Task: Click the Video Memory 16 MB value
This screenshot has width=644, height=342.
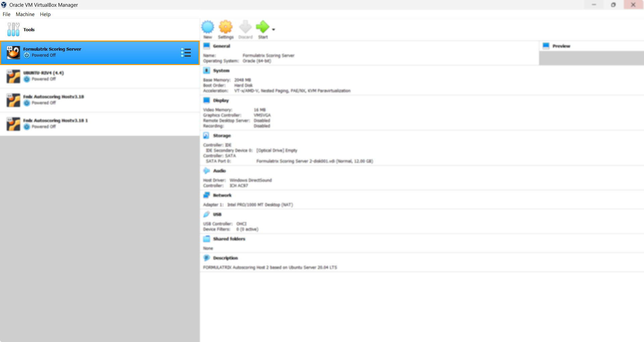Action: click(x=260, y=110)
